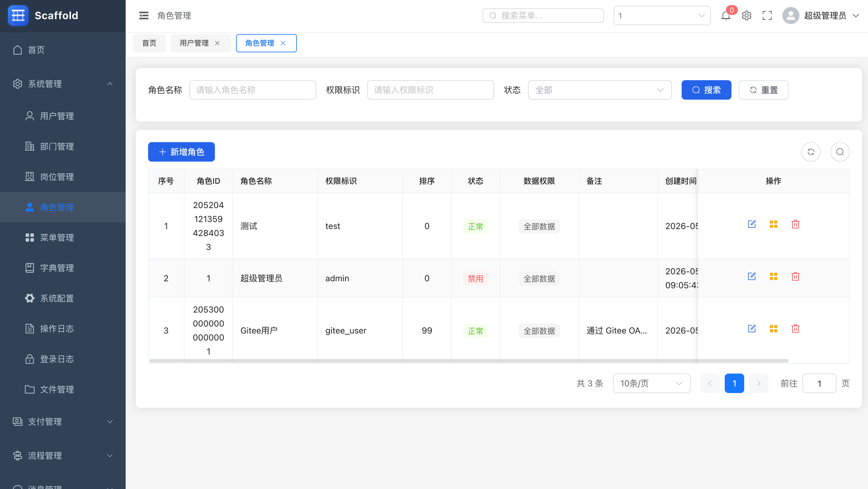The height and width of the screenshot is (489, 868).
Task: Toggle search panel with round magnifier icon
Action: click(x=840, y=152)
